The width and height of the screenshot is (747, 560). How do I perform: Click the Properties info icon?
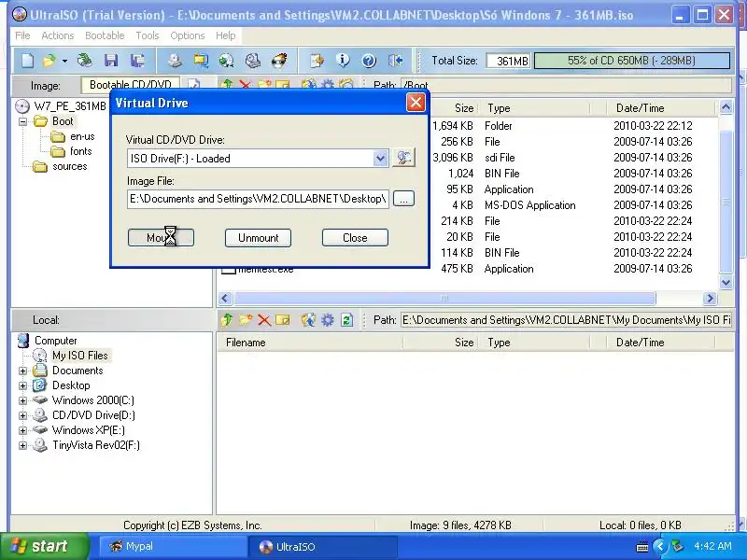(x=343, y=61)
